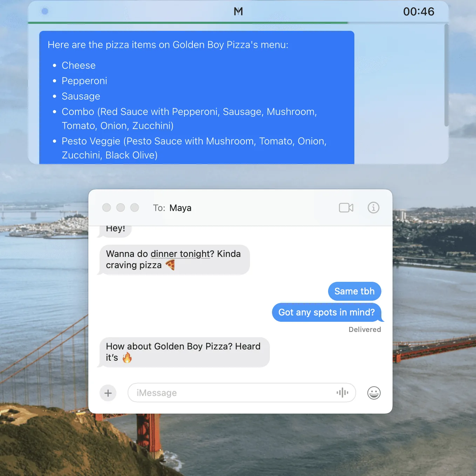Click 'How about Golden Boy Pizza?' message

(x=183, y=352)
